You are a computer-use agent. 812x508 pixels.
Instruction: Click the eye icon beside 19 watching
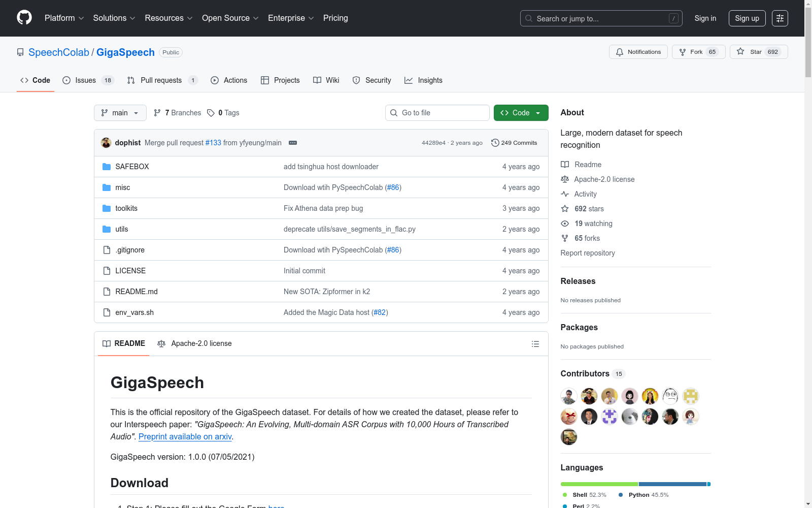coord(565,224)
